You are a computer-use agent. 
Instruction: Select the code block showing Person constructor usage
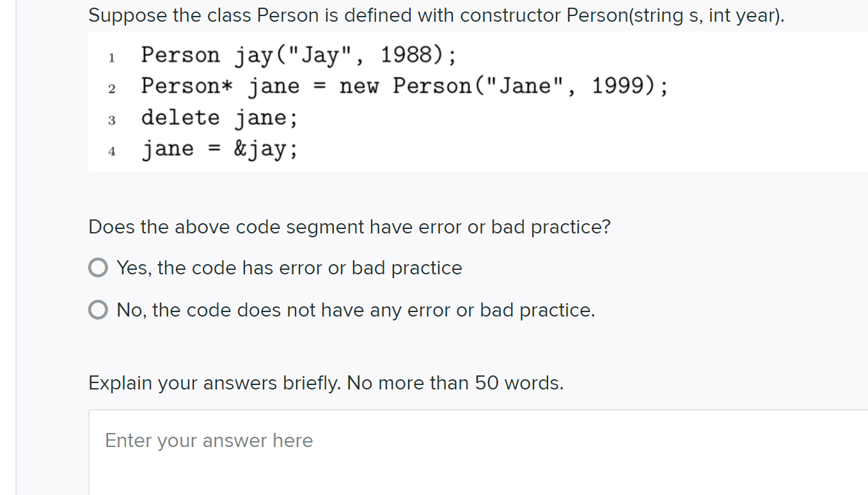point(384,101)
